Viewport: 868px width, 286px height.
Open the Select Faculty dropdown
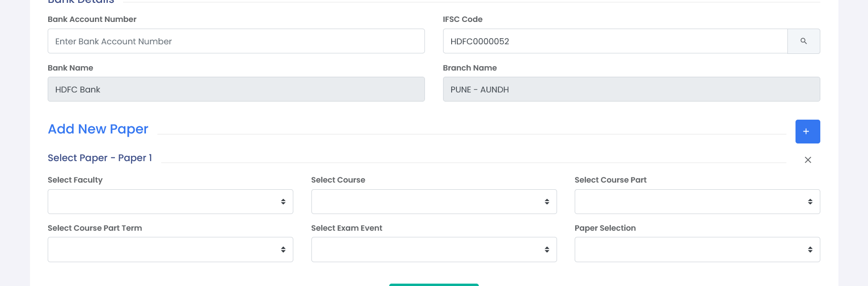(170, 202)
